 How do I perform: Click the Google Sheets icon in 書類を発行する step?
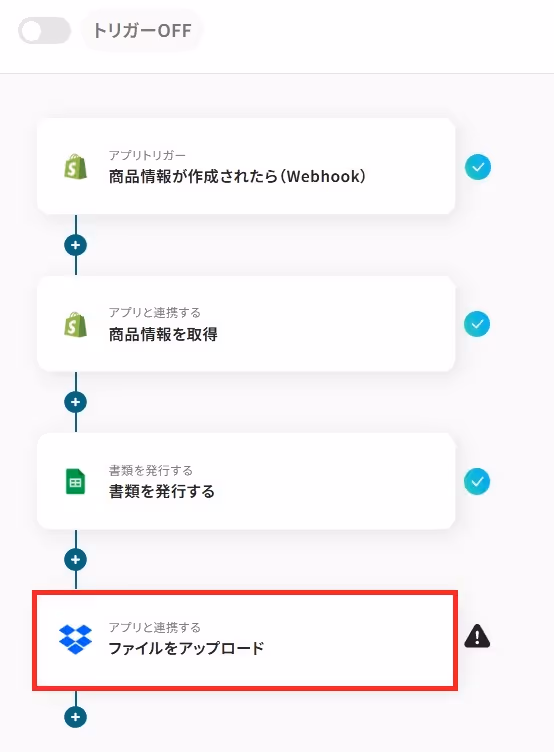pos(75,482)
